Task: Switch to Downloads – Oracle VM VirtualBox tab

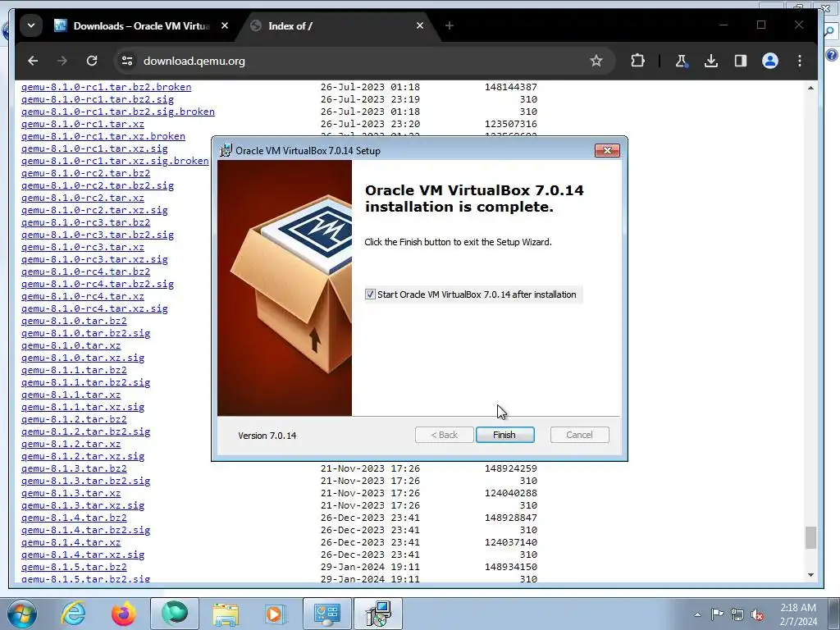Action: [134, 25]
